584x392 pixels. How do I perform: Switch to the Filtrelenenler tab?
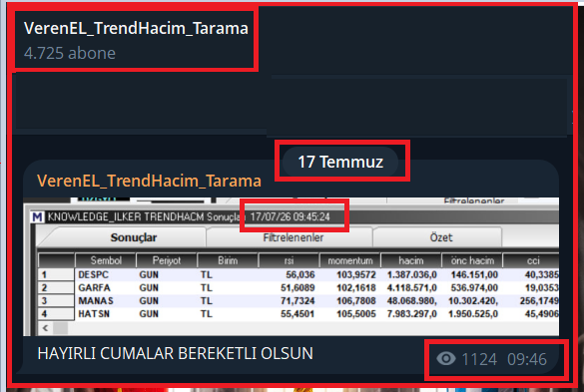pyautogui.click(x=293, y=237)
